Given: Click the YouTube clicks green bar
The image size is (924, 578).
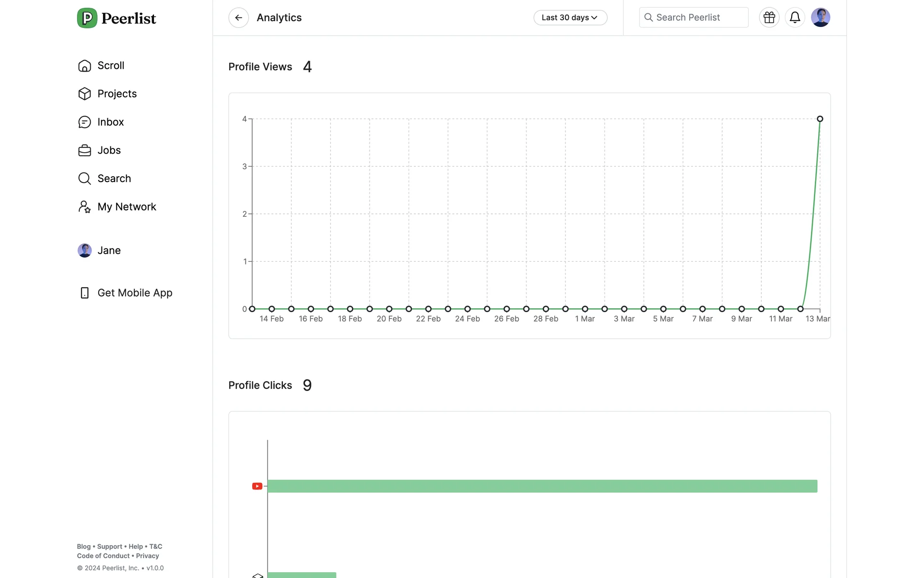Looking at the screenshot, I should 542,486.
